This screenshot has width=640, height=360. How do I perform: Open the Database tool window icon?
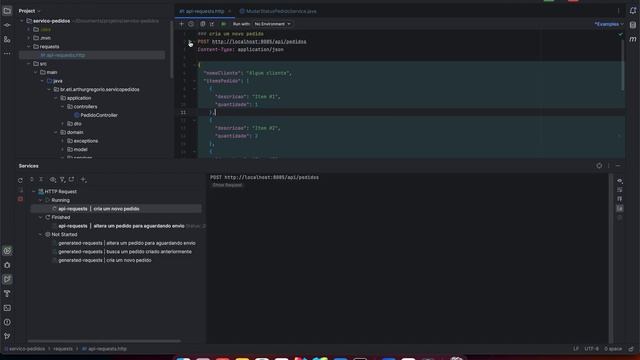pos(633,25)
